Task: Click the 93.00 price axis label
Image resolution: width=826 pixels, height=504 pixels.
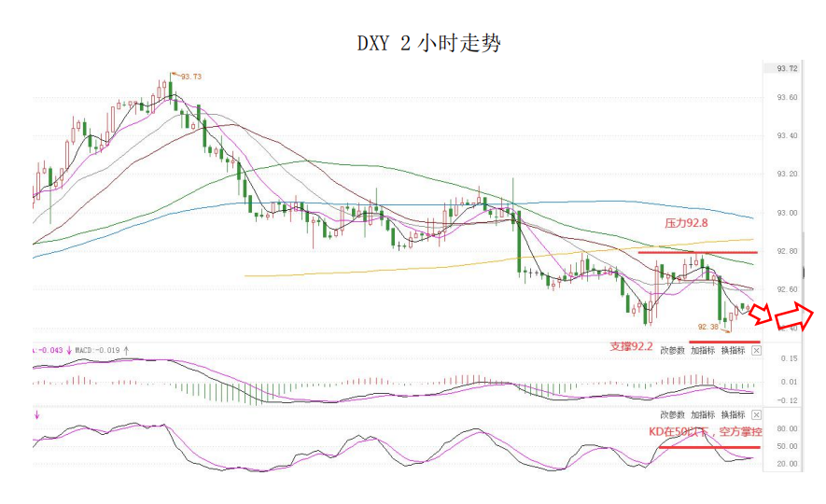Action: [x=787, y=214]
